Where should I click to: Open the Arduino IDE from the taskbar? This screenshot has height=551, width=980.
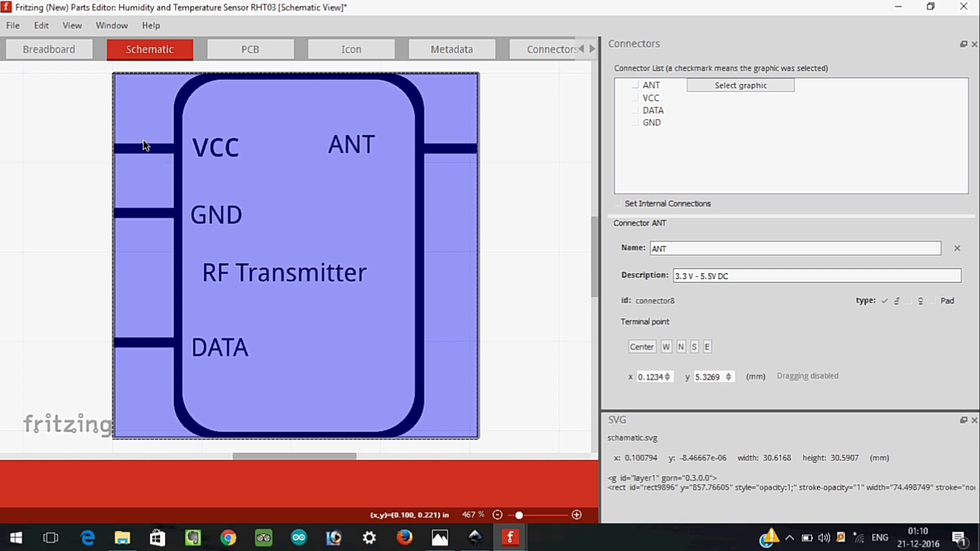click(x=299, y=538)
